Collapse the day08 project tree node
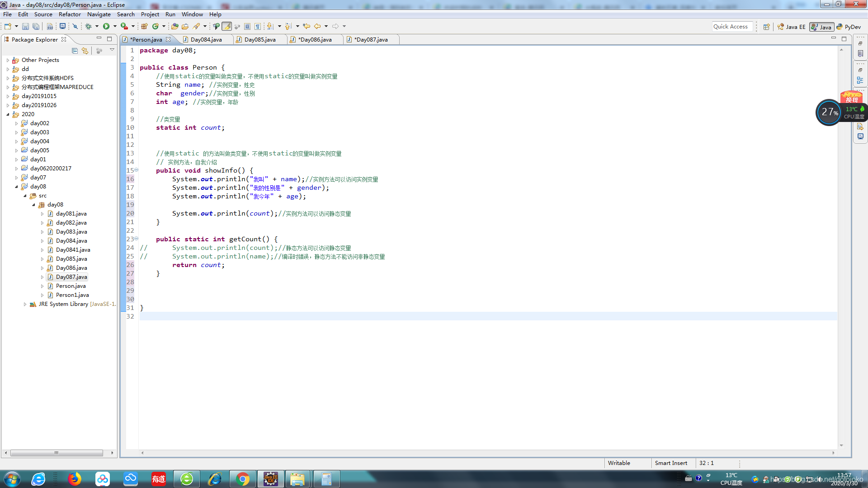The image size is (868, 488). 17,187
